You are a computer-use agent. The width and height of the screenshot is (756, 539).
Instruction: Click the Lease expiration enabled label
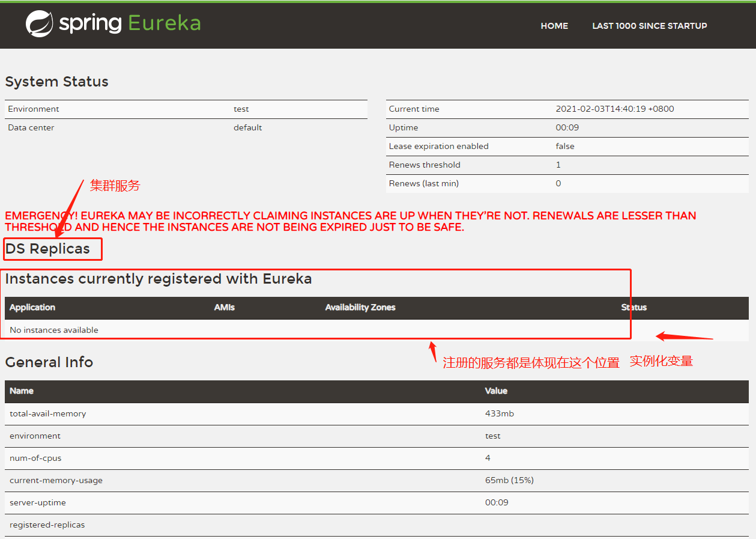(x=439, y=146)
